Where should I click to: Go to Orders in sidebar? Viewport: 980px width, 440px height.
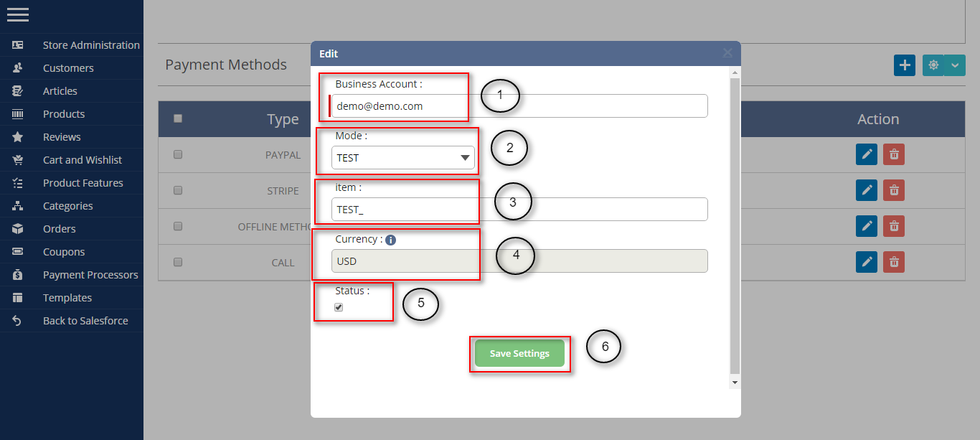(59, 229)
